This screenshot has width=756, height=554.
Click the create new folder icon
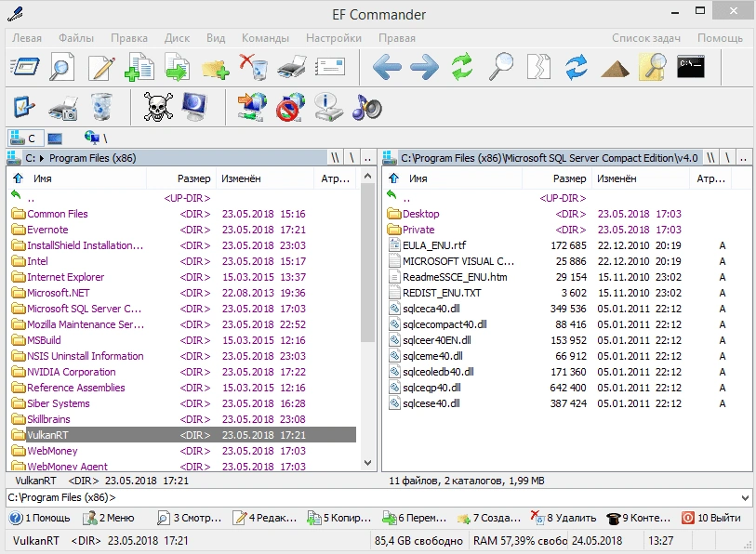pyautogui.click(x=215, y=69)
